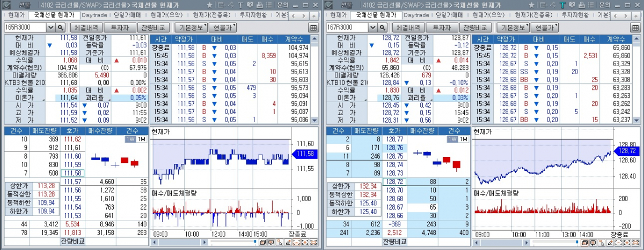
Task: Click the add tab plus button in left window
Action: tap(314, 16)
